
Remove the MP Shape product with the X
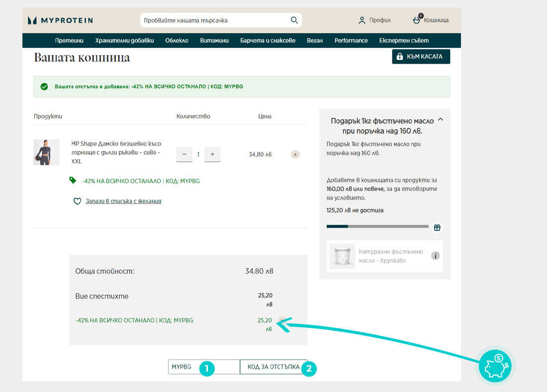point(295,154)
